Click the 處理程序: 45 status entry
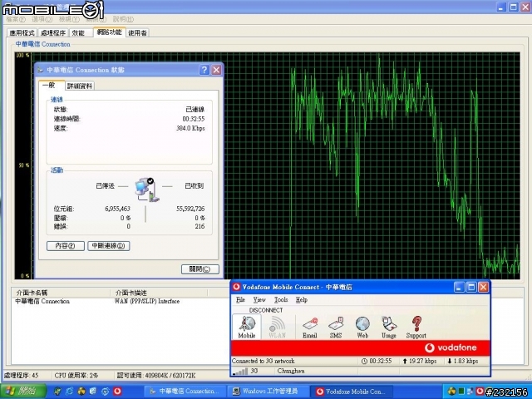 click(21, 375)
